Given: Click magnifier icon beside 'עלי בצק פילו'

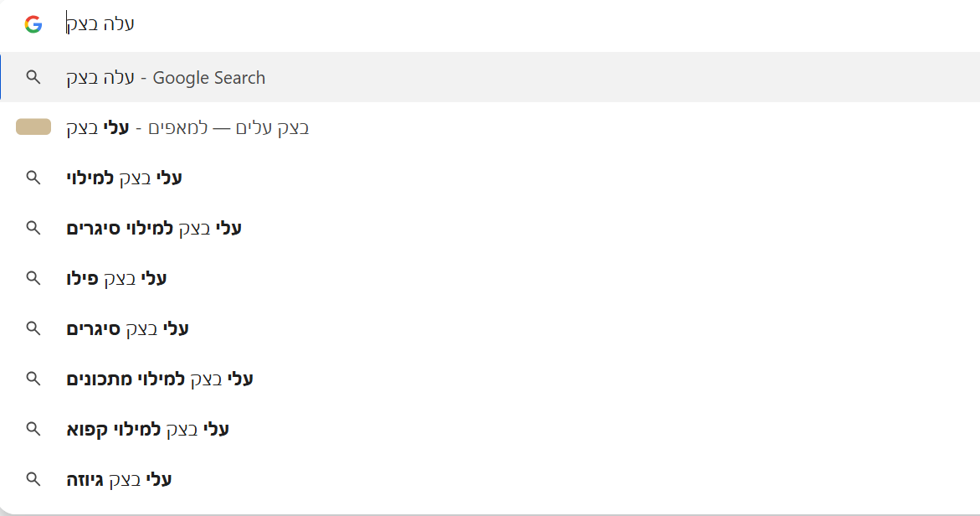Looking at the screenshot, I should coord(33,278).
